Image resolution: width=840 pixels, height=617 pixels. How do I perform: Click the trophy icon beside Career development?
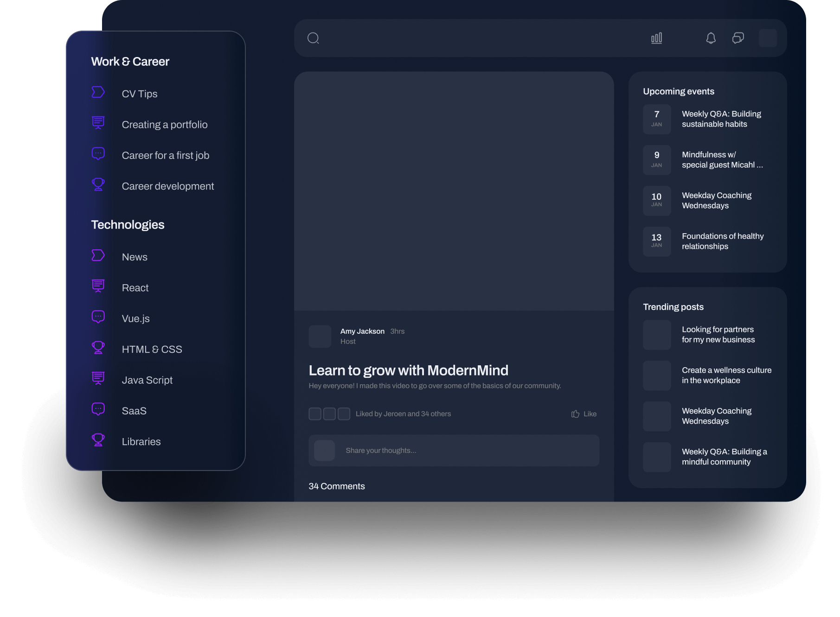point(98,184)
